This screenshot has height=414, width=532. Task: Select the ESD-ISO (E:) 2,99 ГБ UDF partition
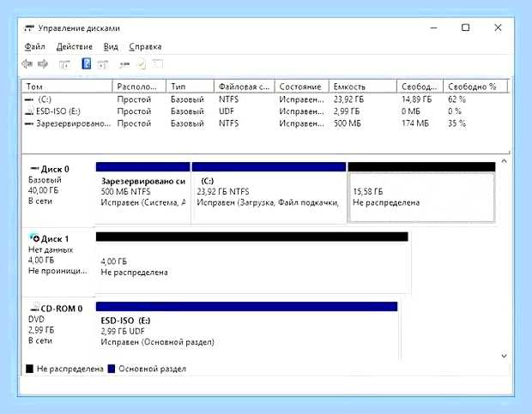pyautogui.click(x=246, y=331)
